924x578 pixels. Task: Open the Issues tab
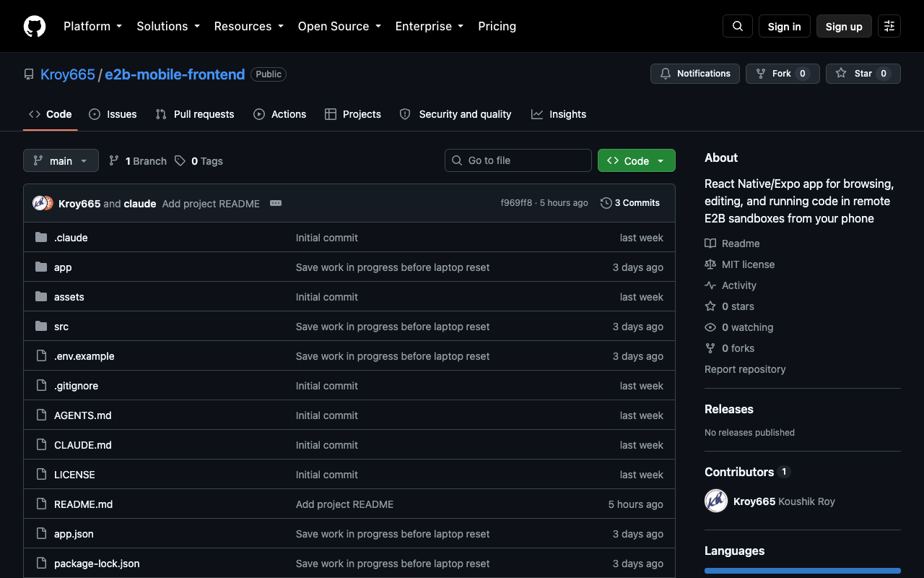[113, 114]
